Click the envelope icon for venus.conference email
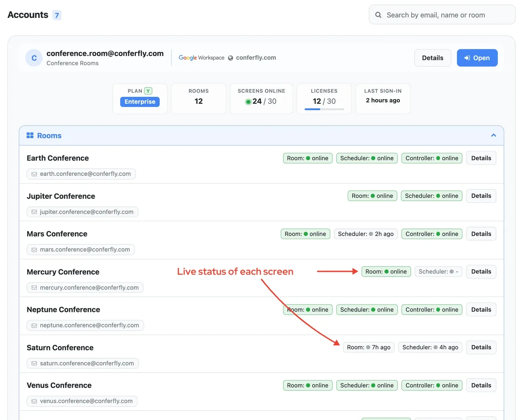The width and height of the screenshot is (523, 420). pos(34,401)
